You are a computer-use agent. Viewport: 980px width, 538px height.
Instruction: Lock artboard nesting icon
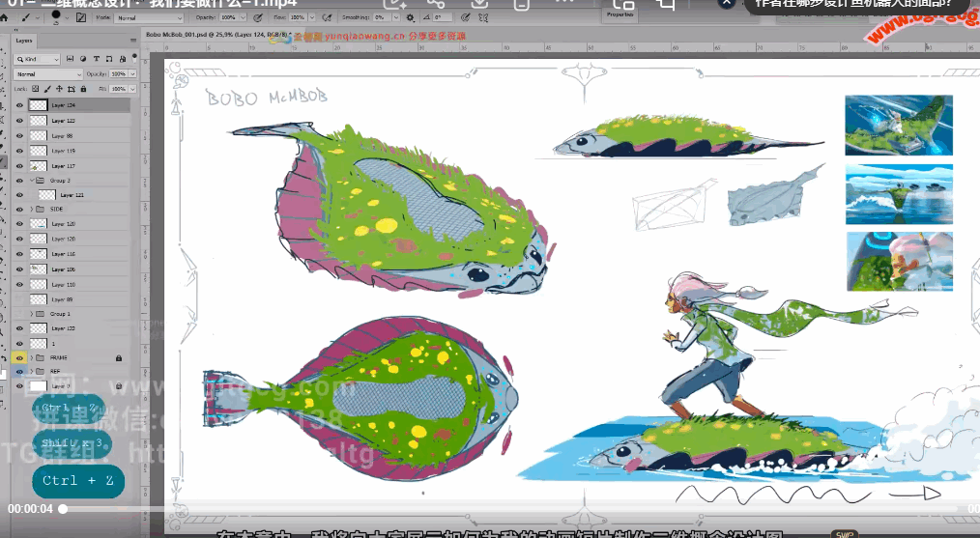coord(72,89)
